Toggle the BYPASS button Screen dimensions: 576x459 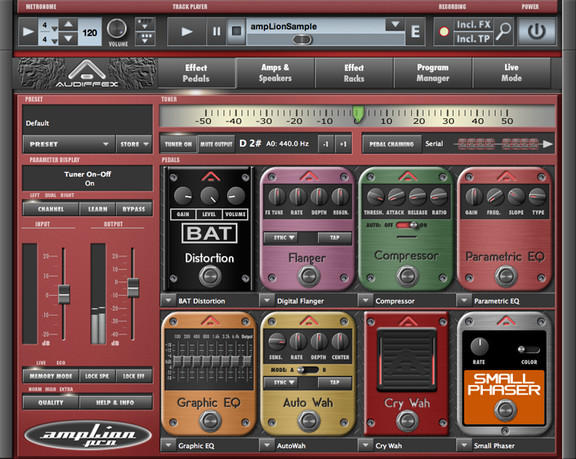pos(134,209)
